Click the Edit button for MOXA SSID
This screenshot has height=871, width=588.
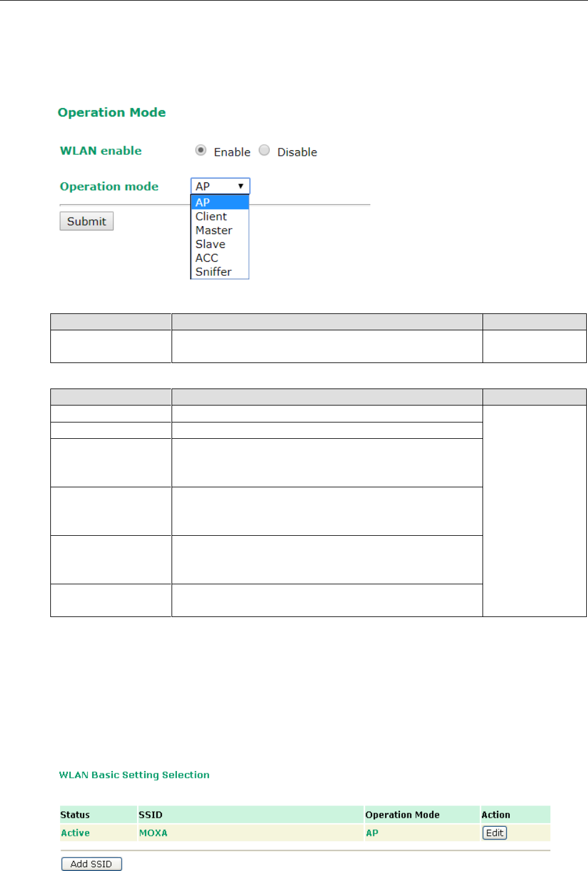click(x=495, y=833)
